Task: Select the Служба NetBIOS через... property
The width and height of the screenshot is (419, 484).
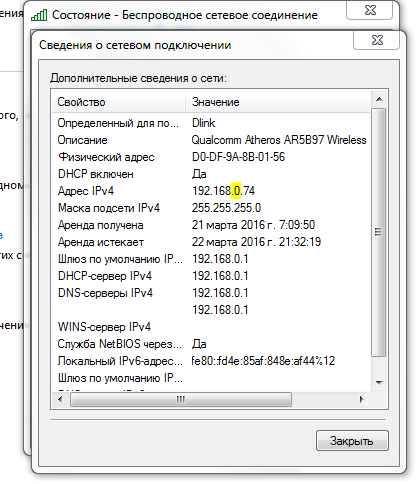Action: coord(120,344)
